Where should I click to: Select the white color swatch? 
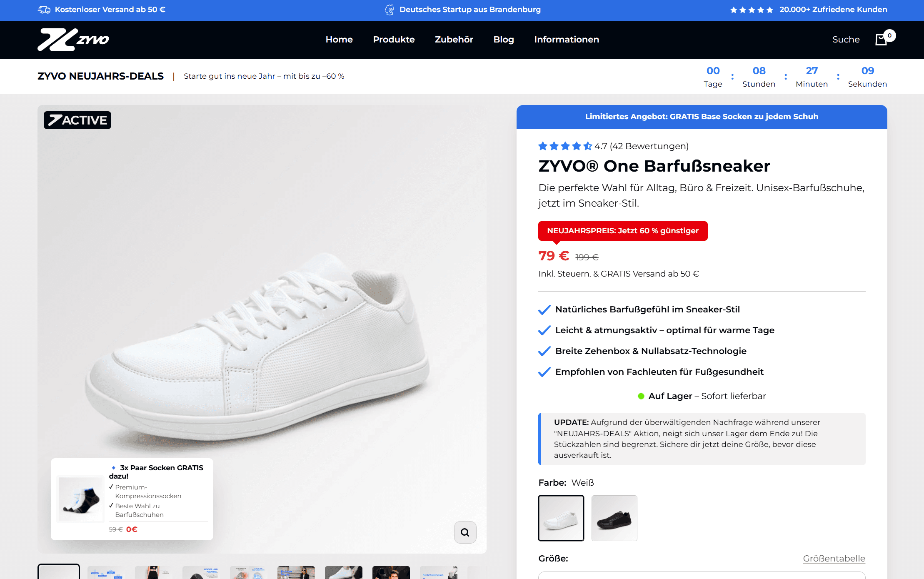pos(561,518)
